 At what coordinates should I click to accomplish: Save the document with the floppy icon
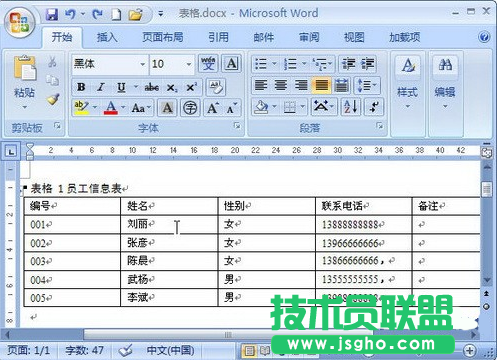[52, 14]
